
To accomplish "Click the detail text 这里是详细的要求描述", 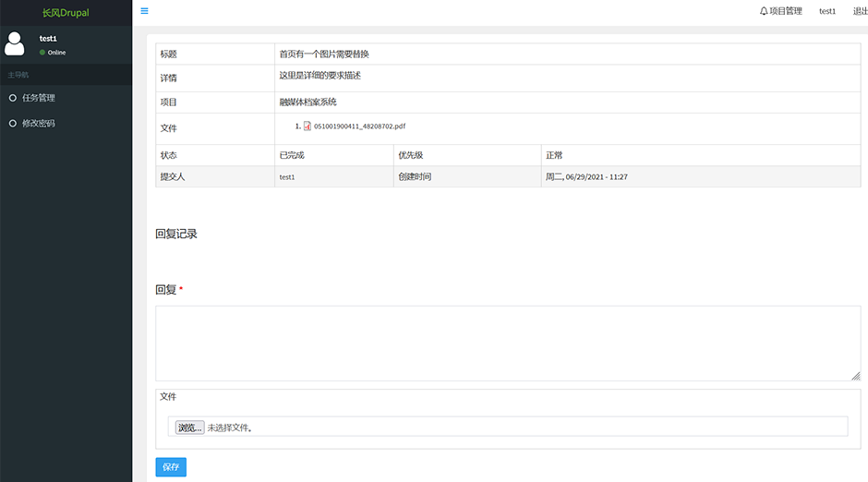I will tap(320, 76).
